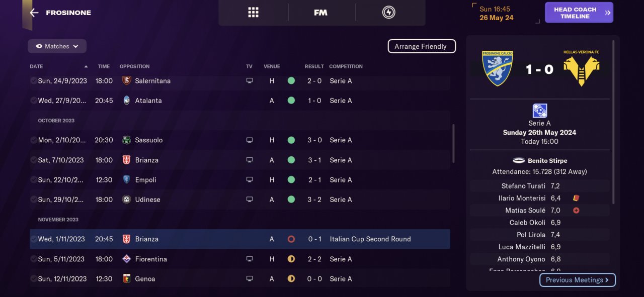The image size is (644, 297).
Task: Toggle the checkmark on the Genoa match
Action: click(33, 279)
